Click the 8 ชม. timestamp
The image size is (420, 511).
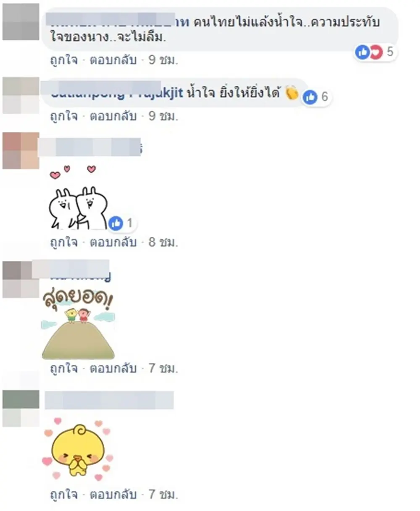click(x=163, y=242)
